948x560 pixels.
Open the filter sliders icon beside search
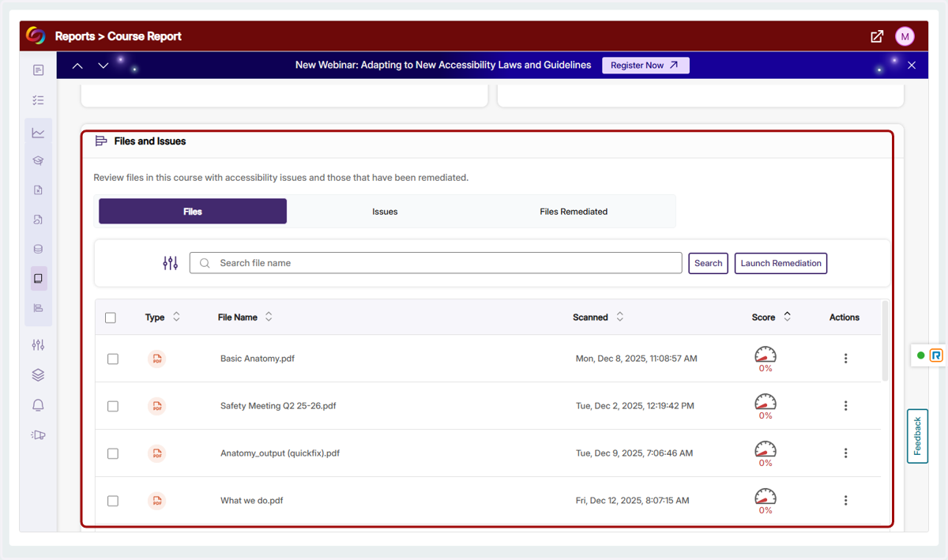click(171, 263)
